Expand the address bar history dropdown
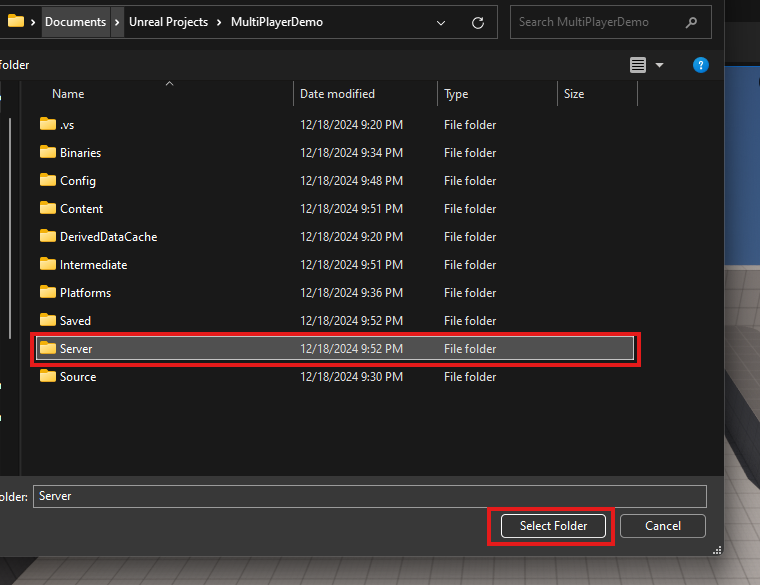Viewport: 760px width, 585px height. coord(442,22)
